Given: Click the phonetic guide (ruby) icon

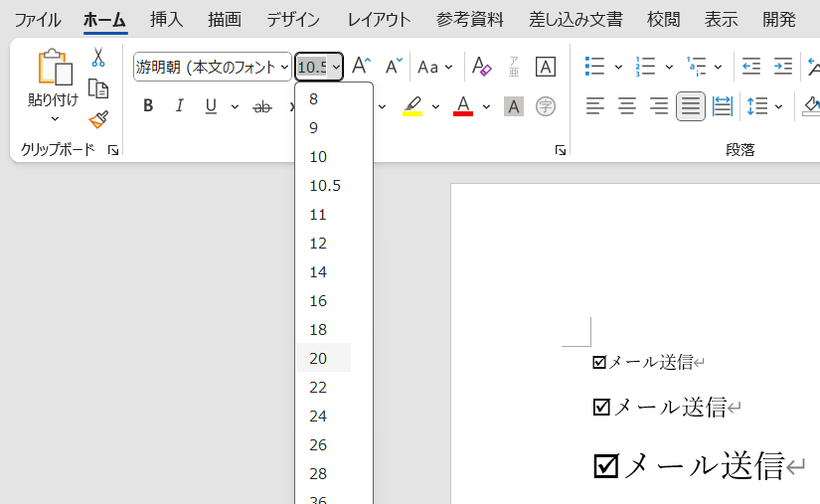Looking at the screenshot, I should (x=514, y=67).
